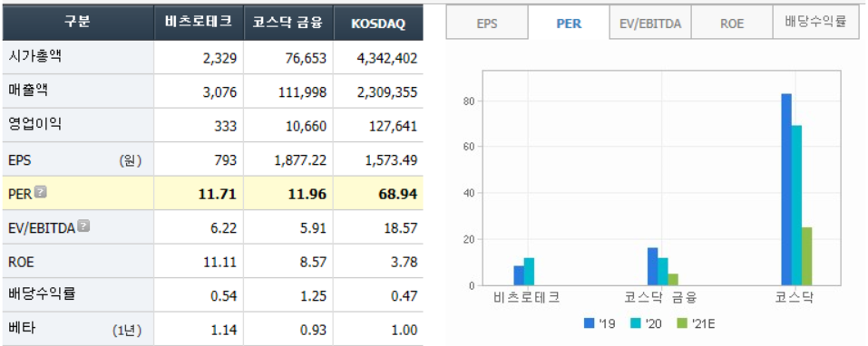Click the teal 비츠로테크 '20 bar
868x346 pixels.
529,272
